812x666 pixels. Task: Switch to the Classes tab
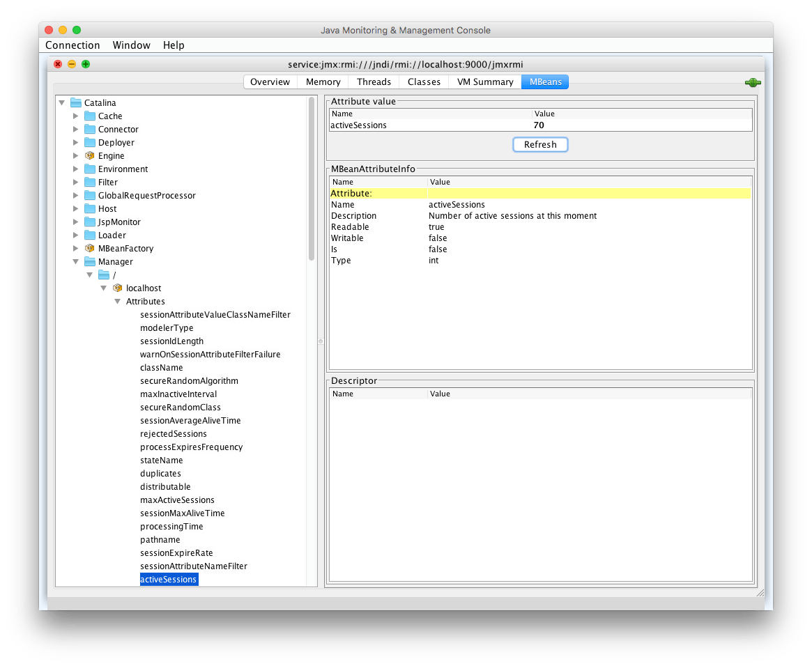pyautogui.click(x=424, y=82)
